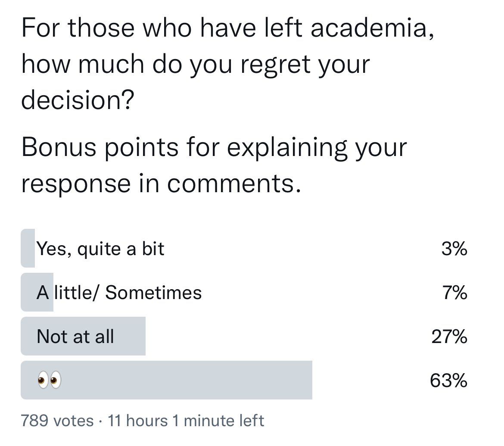
Task: Click the long gray bar for the 63% option
Action: click(167, 380)
